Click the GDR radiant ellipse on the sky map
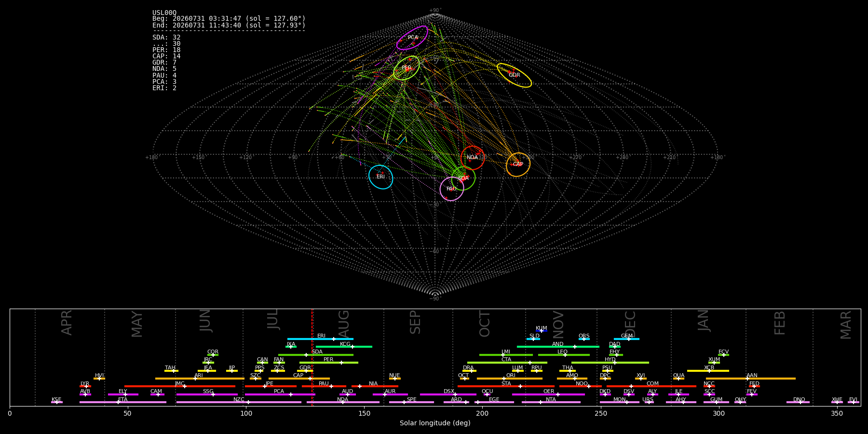The image size is (868, 434). click(x=515, y=75)
